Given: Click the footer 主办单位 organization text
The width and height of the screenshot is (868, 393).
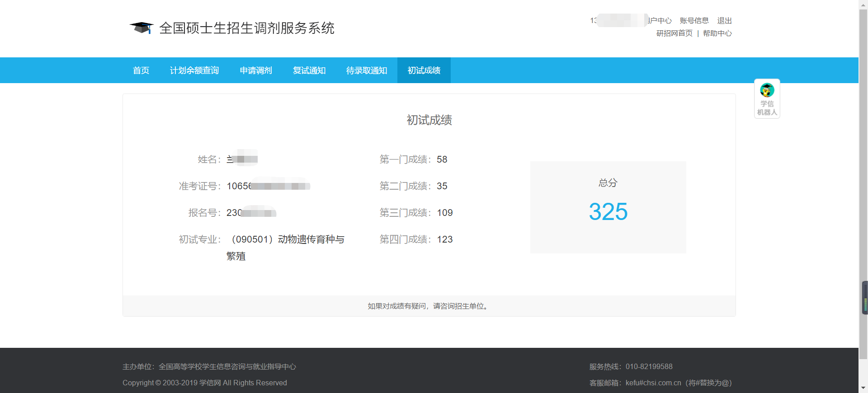Looking at the screenshot, I should 209,367.
